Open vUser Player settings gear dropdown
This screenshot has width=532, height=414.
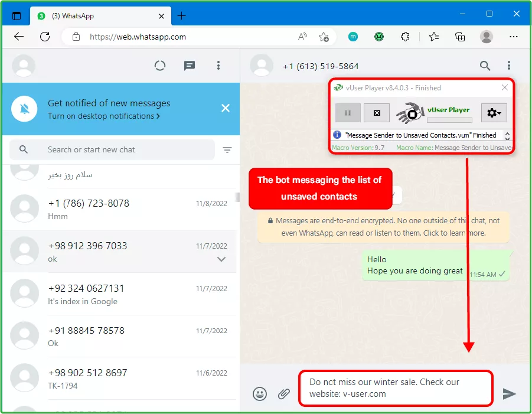pyautogui.click(x=494, y=113)
